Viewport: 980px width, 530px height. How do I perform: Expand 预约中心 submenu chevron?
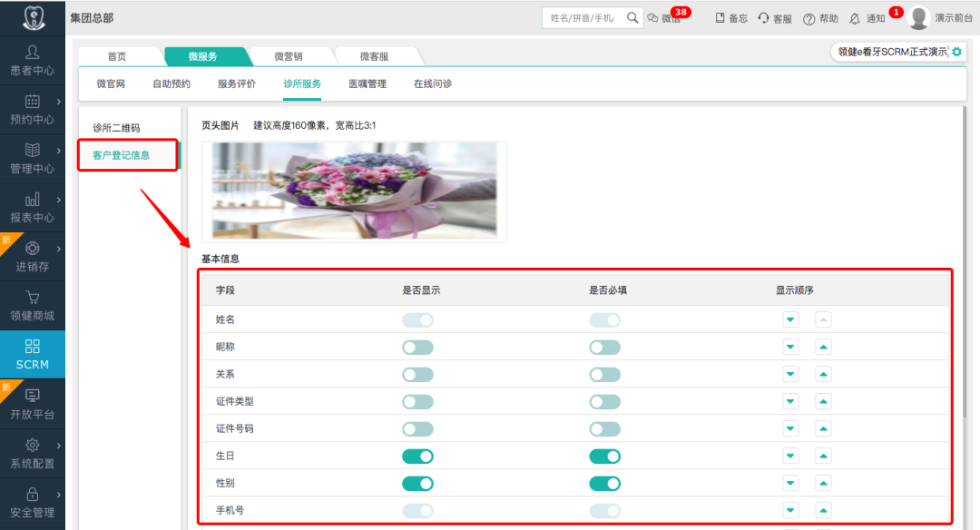click(59, 102)
